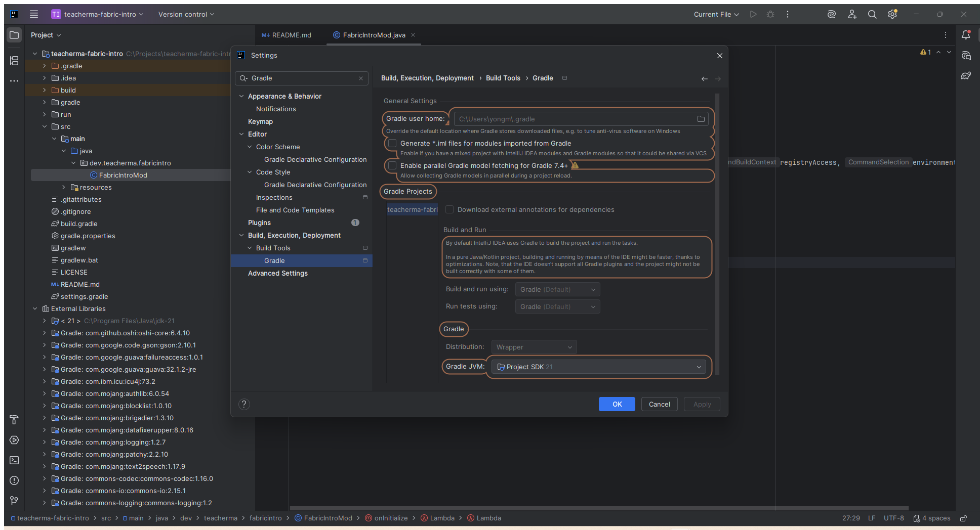Open Code With Me user icon
The height and width of the screenshot is (530, 980).
click(852, 14)
